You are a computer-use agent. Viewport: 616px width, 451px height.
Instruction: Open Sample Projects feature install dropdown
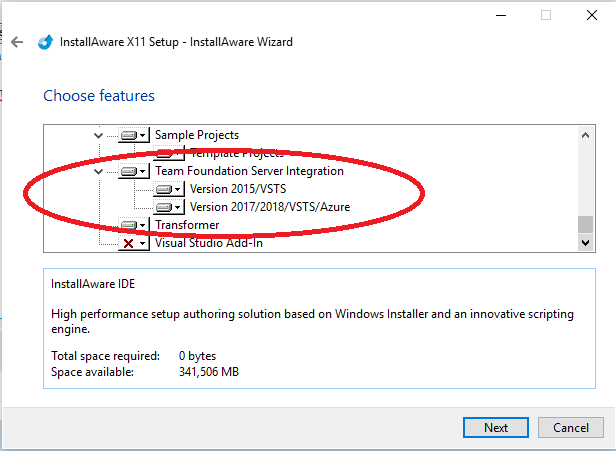(x=134, y=136)
